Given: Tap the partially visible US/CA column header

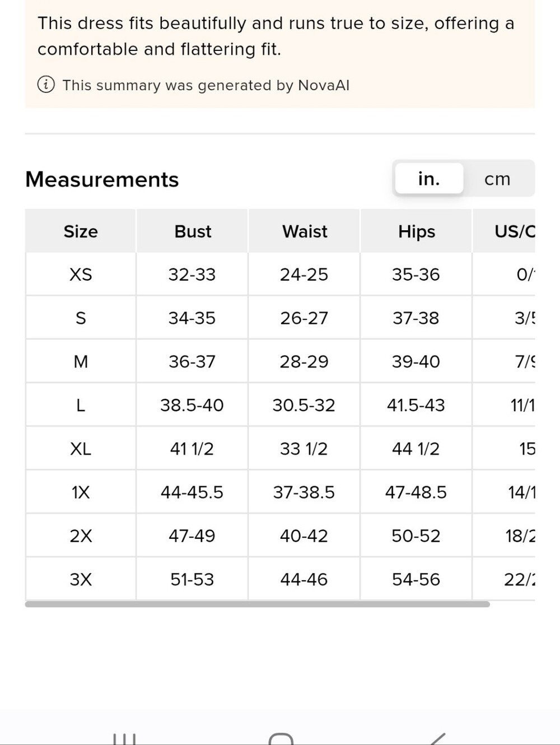Looking at the screenshot, I should pos(504,231).
